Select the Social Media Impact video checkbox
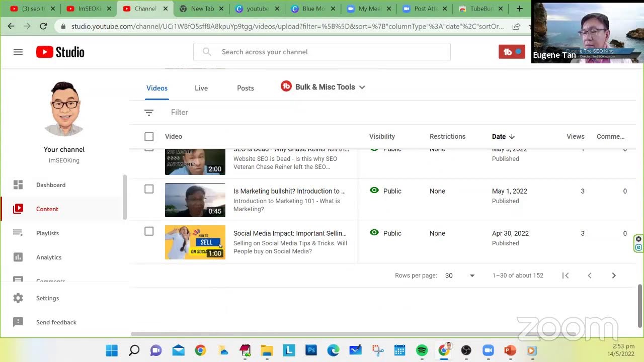The image size is (644, 362). [149, 231]
